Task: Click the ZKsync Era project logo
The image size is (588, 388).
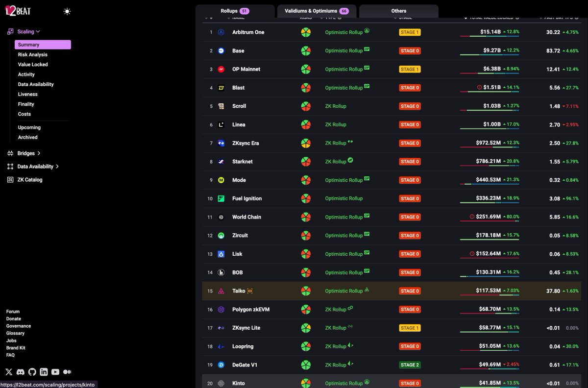Action: pos(221,143)
